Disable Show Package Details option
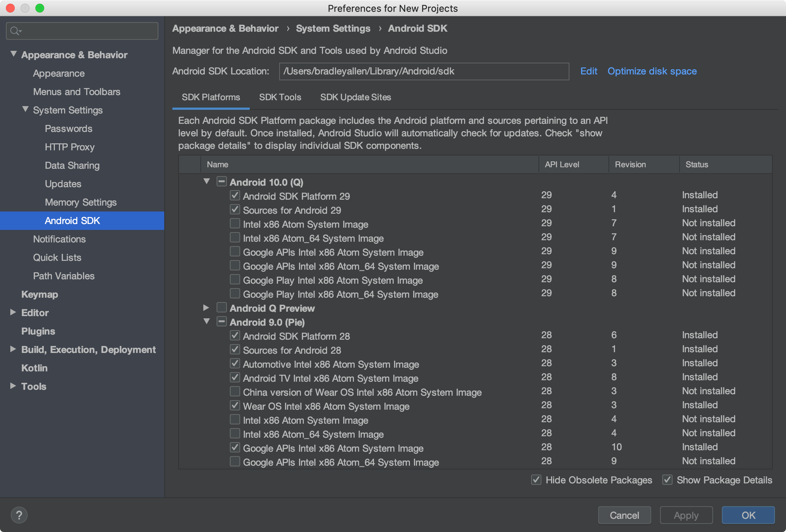The height and width of the screenshot is (532, 786). point(667,480)
